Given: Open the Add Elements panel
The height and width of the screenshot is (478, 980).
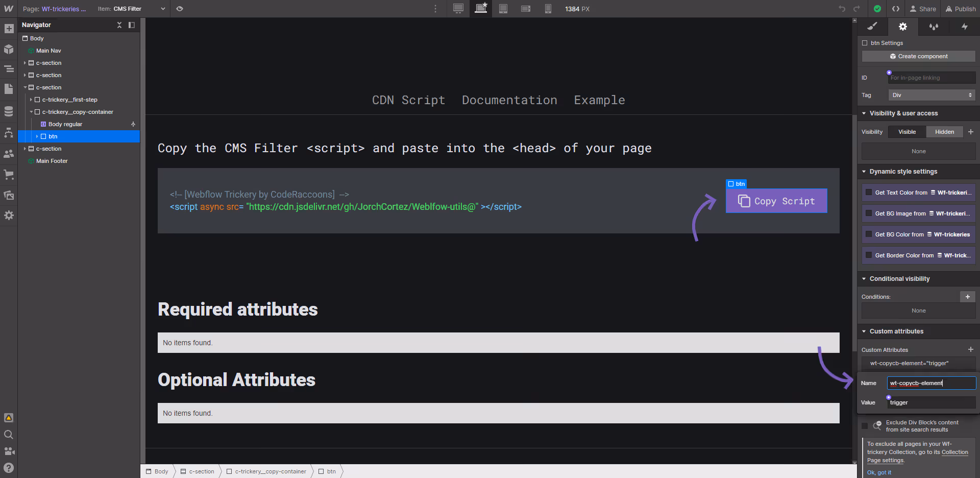Looking at the screenshot, I should pos(9,29).
